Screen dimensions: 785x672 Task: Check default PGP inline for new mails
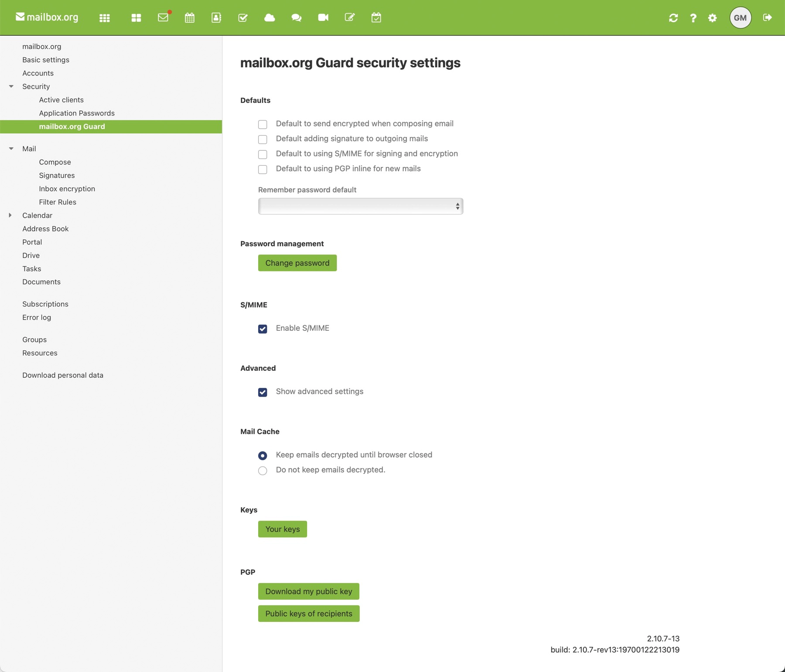[x=263, y=170]
